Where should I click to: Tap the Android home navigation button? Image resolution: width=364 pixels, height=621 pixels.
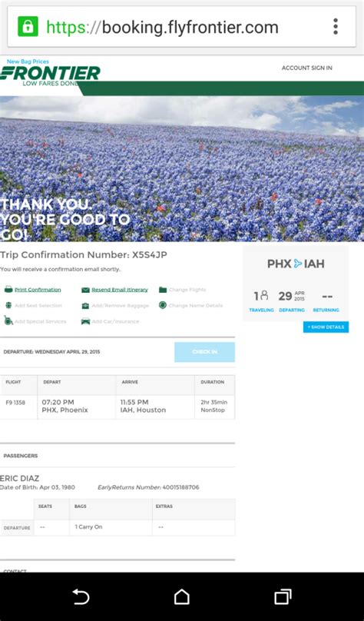pos(181,596)
